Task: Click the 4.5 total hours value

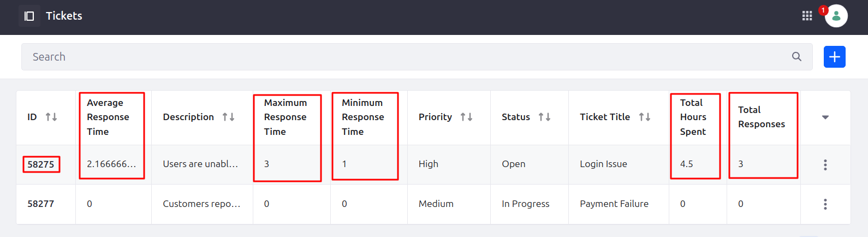Action: (686, 164)
